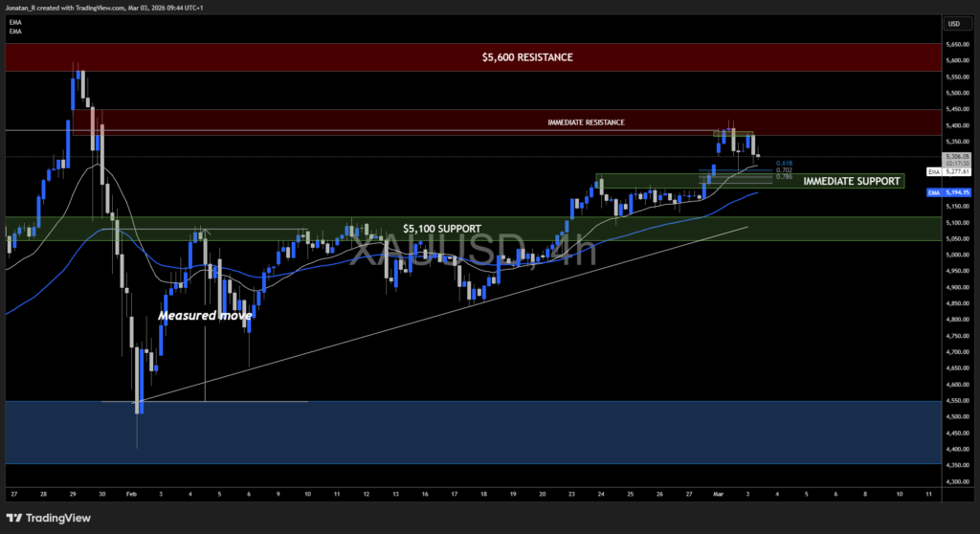Click the 4,300.00 price axis label
The width and height of the screenshot is (980, 534).
[957, 481]
